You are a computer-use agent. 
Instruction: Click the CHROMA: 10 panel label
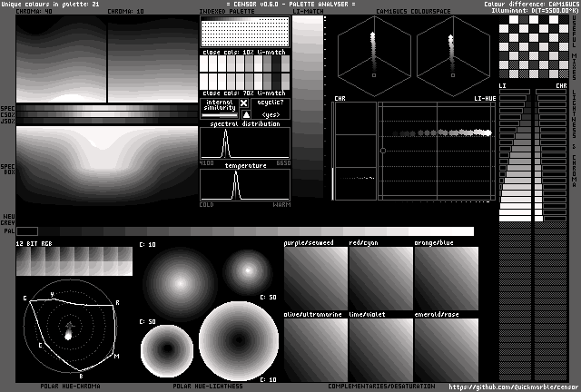coord(125,12)
